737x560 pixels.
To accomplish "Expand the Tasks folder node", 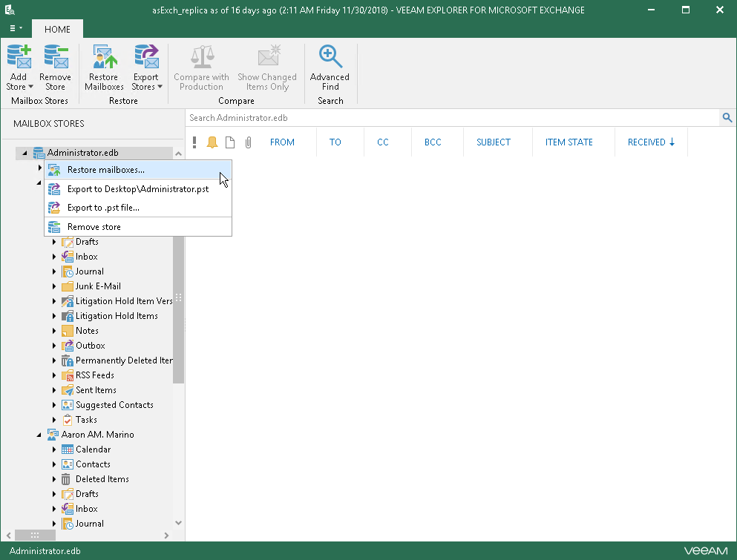I will [x=54, y=420].
